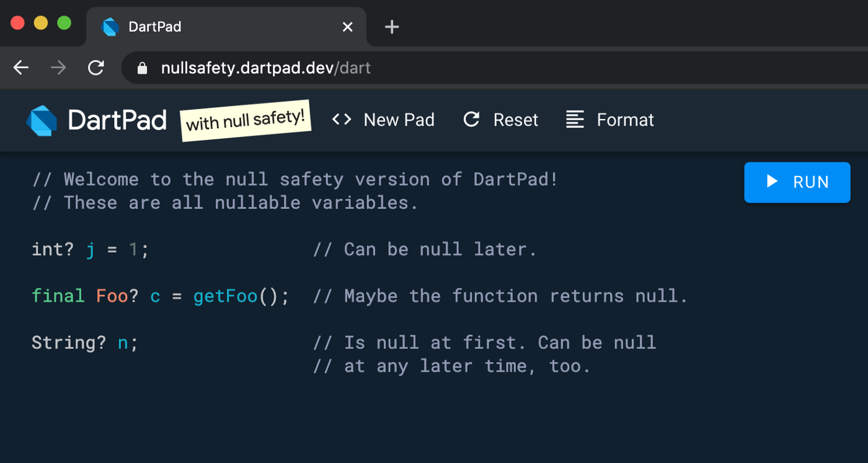Screen dimensions: 868x463
Task: Click the New Pad code brackets icon
Action: [342, 119]
